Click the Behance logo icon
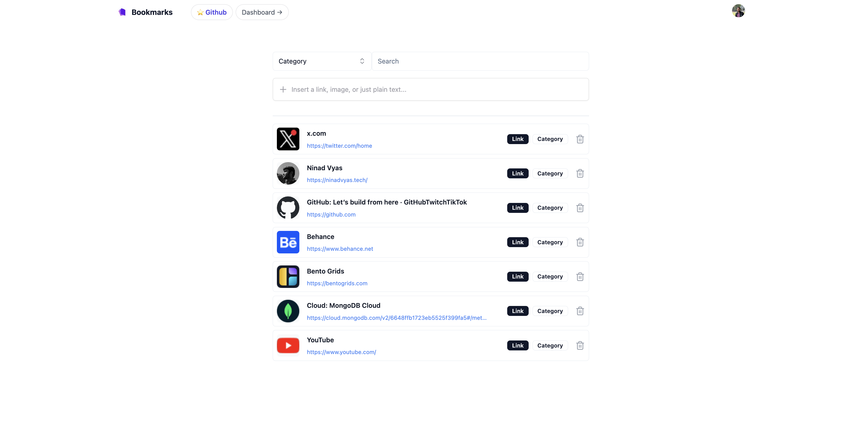The width and height of the screenshot is (868, 432). click(288, 242)
